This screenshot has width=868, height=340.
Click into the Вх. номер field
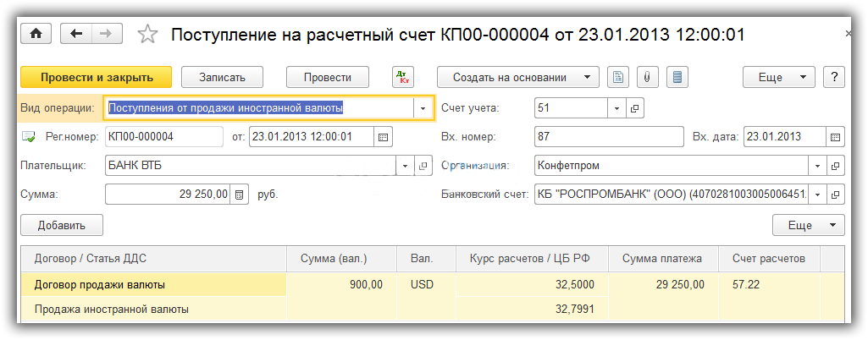coord(608,137)
